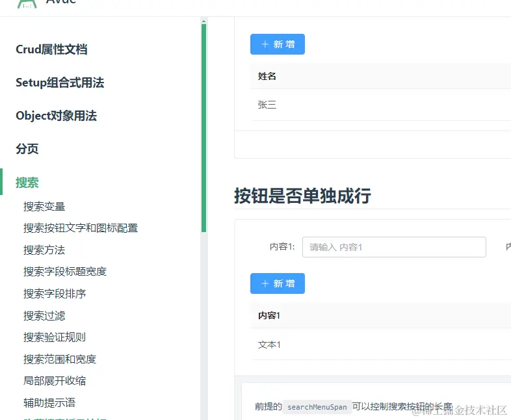Go to 搜索过滤 subsection
Viewport: 511px width, 420px height.
pyautogui.click(x=44, y=315)
